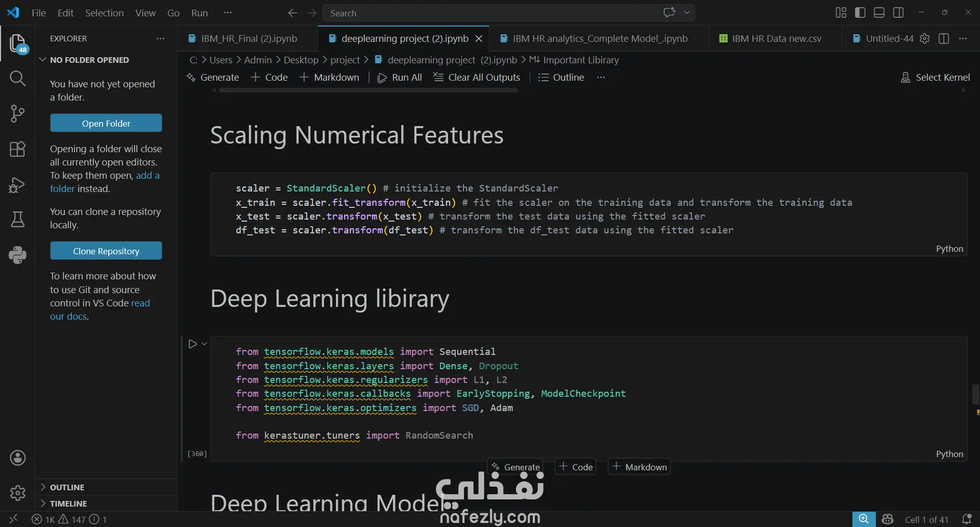Toggle the primary side bar
This screenshot has width=980, height=527.
coord(860,13)
